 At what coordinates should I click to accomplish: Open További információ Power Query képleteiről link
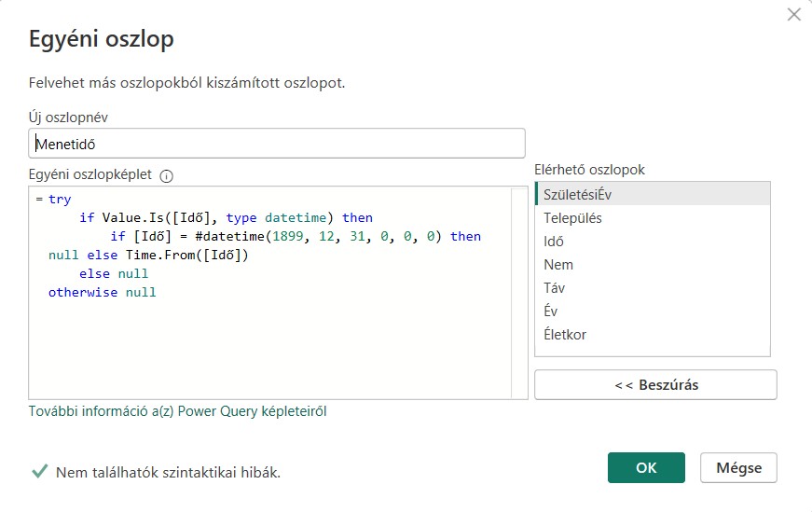[178, 411]
